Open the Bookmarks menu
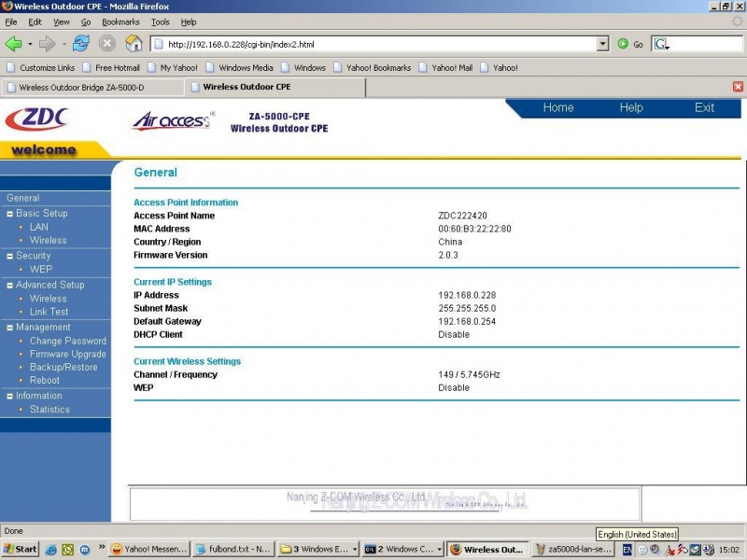747x560 pixels. tap(120, 21)
